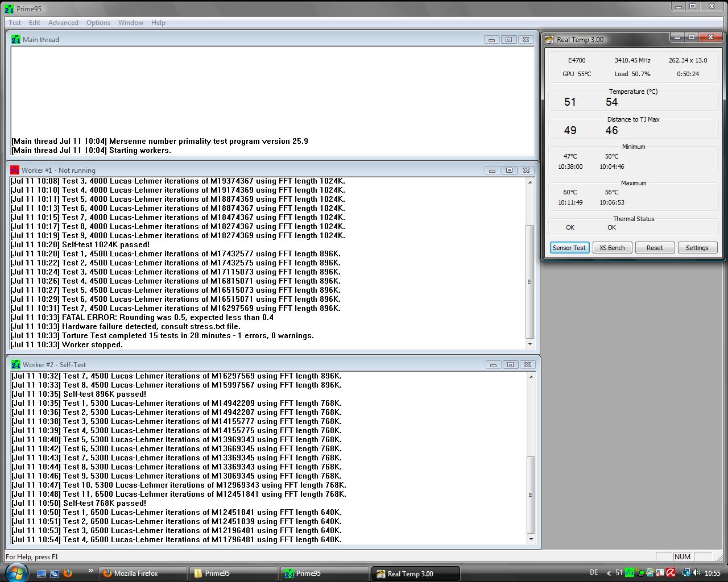
Task: Click the DE language indicator
Action: (x=594, y=573)
